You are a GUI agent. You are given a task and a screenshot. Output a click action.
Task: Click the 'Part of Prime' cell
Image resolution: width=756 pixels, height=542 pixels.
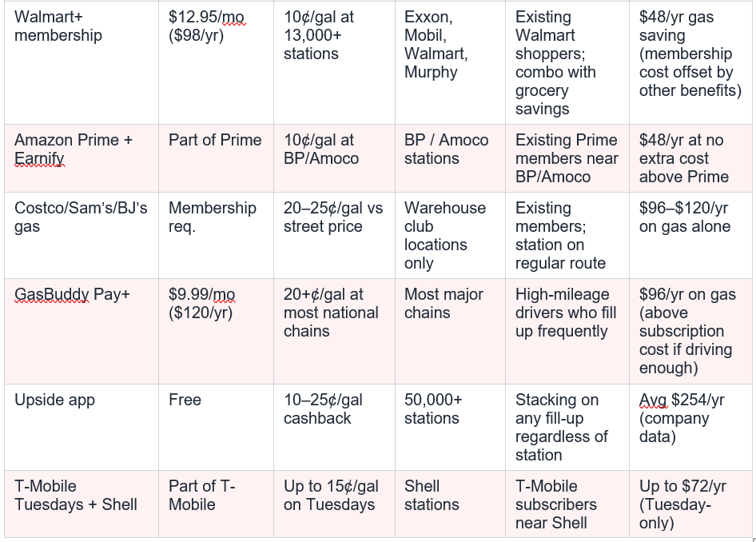(x=216, y=158)
